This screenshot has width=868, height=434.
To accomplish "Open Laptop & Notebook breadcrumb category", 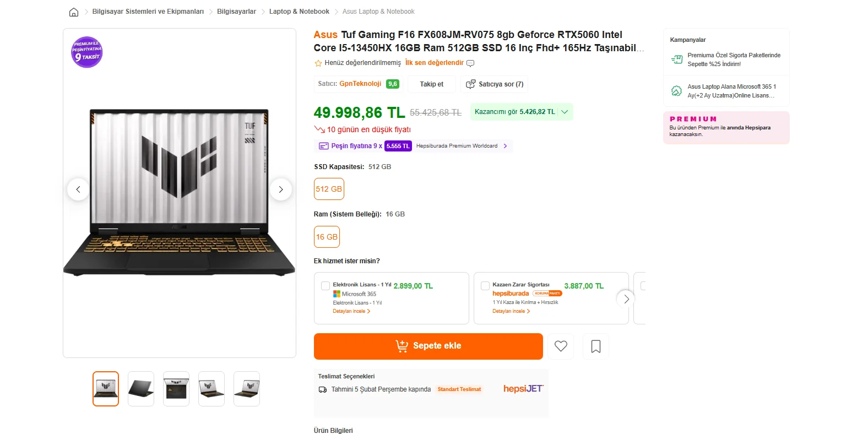I will pyautogui.click(x=299, y=12).
